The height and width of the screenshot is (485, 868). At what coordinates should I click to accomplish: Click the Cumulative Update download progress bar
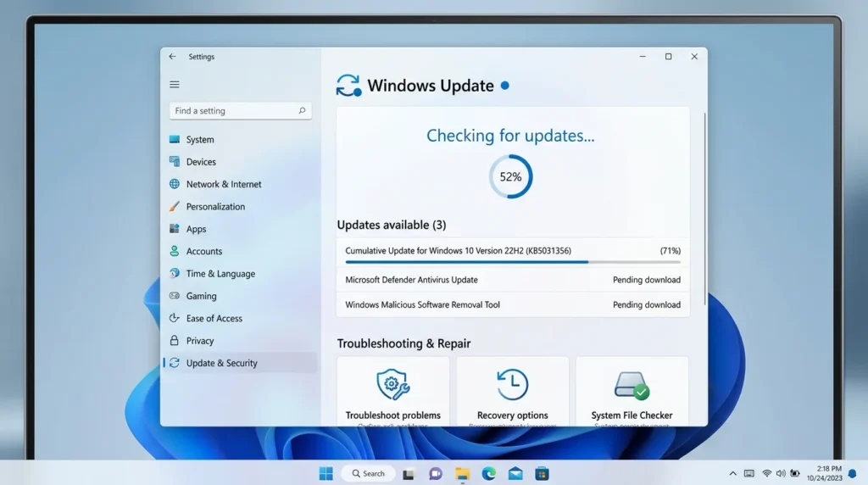coord(513,262)
